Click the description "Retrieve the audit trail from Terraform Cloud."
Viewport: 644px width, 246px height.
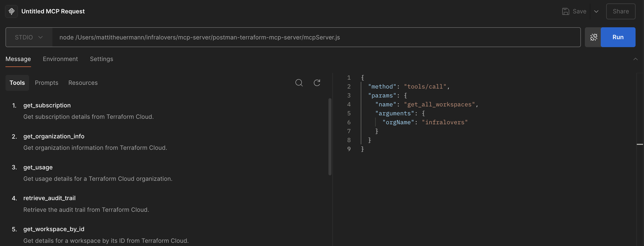click(x=86, y=210)
